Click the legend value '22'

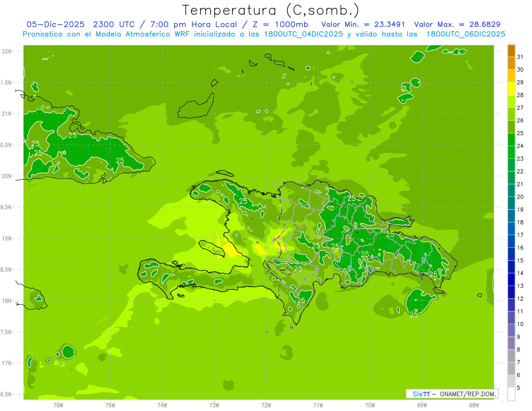[x=520, y=172]
